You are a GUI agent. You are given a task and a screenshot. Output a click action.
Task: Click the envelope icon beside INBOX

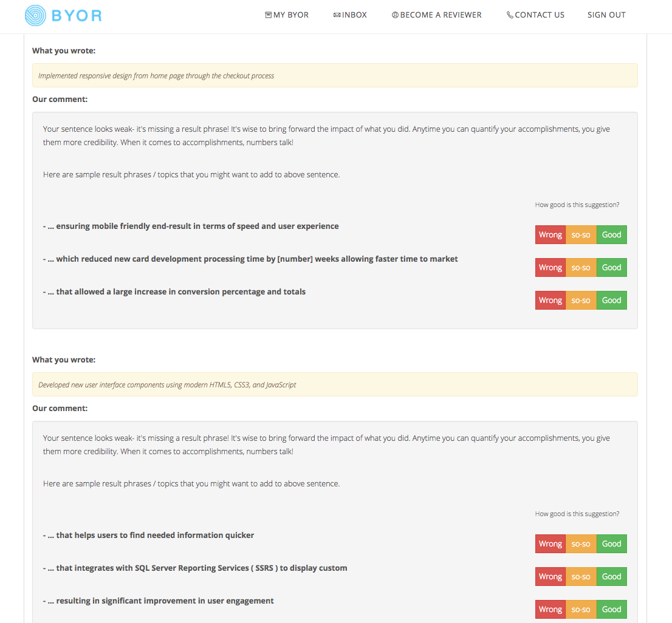(x=337, y=15)
